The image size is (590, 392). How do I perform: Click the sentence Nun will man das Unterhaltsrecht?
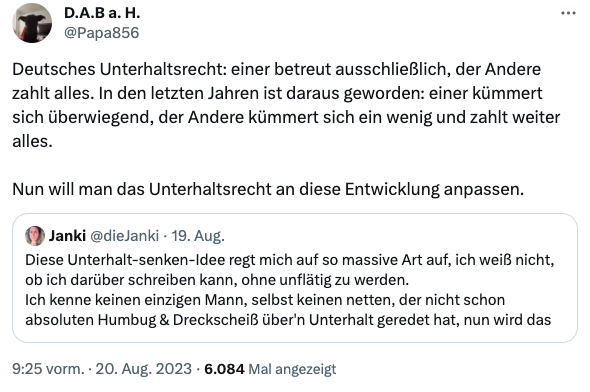click(x=268, y=189)
